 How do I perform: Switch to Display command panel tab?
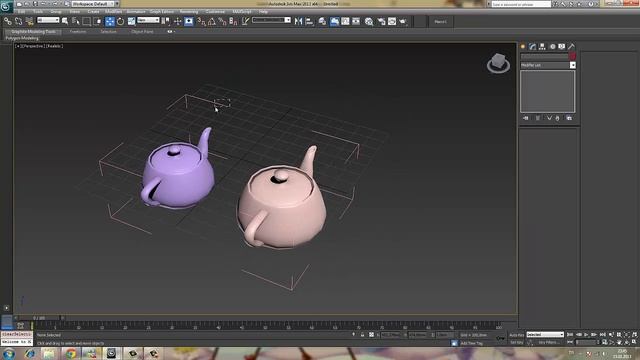562,47
